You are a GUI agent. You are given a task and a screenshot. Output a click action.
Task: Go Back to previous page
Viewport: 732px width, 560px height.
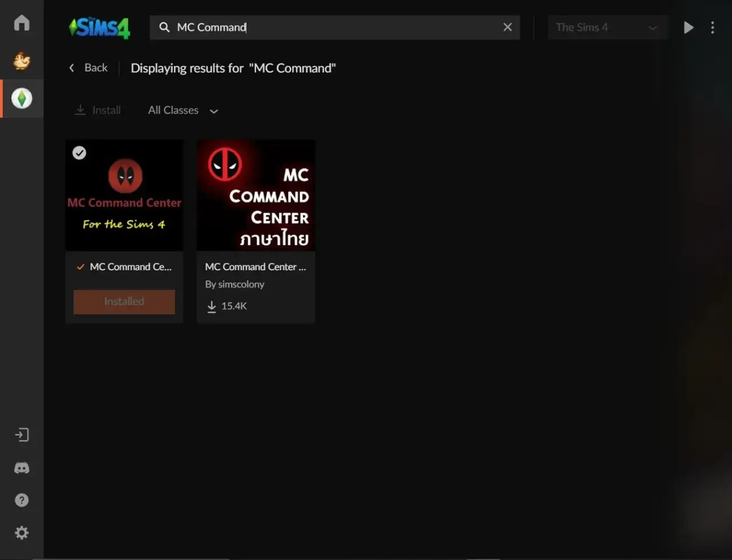click(88, 68)
